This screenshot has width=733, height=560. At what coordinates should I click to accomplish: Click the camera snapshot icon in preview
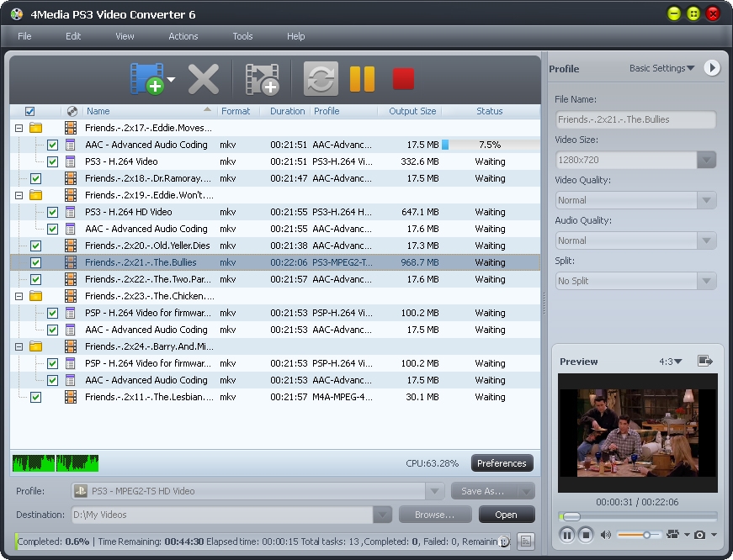pyautogui.click(x=700, y=535)
